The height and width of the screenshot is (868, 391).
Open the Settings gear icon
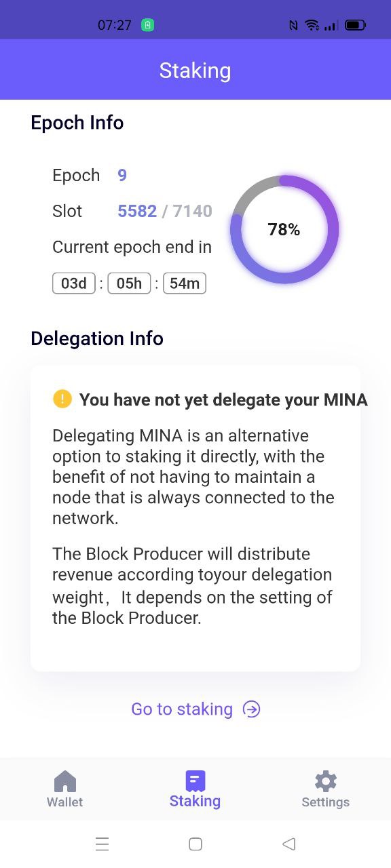[x=326, y=781]
